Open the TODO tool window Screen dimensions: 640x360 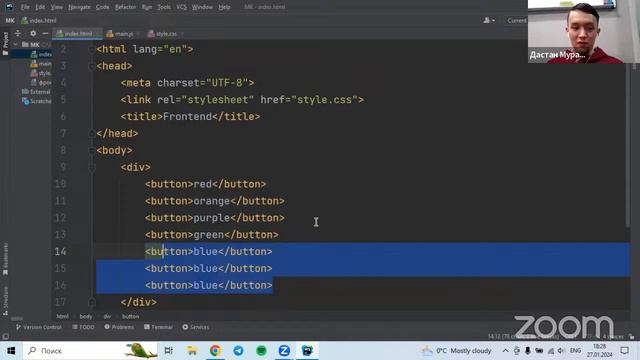coord(83,327)
